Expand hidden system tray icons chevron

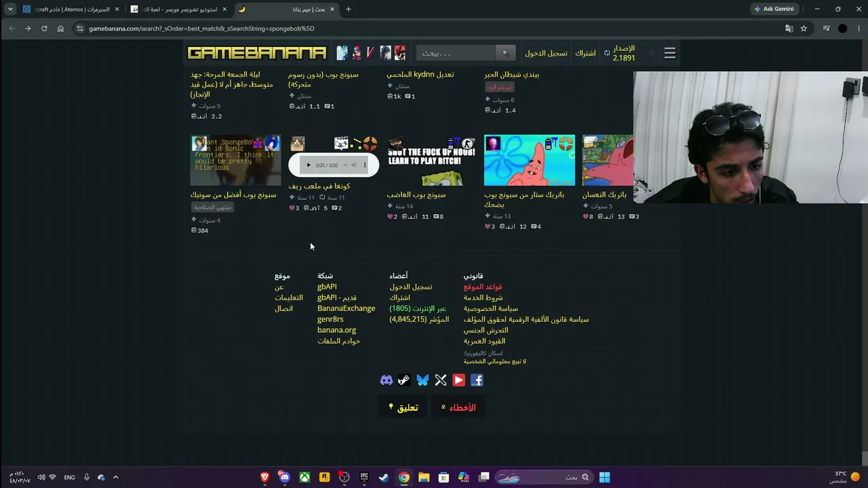click(x=115, y=477)
